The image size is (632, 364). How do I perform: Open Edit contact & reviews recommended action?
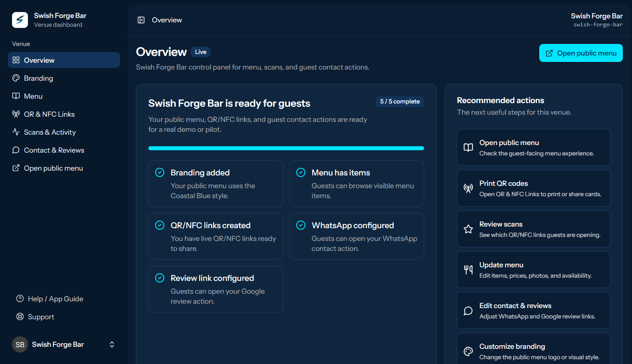[x=534, y=310]
